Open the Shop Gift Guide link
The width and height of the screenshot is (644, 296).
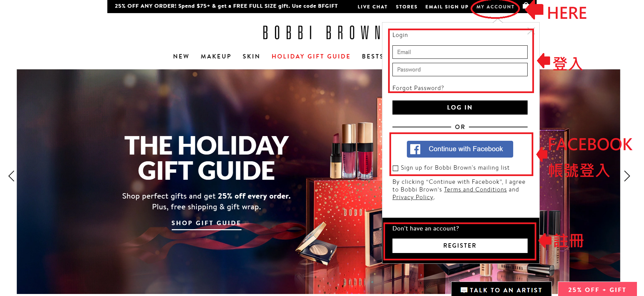coord(206,223)
